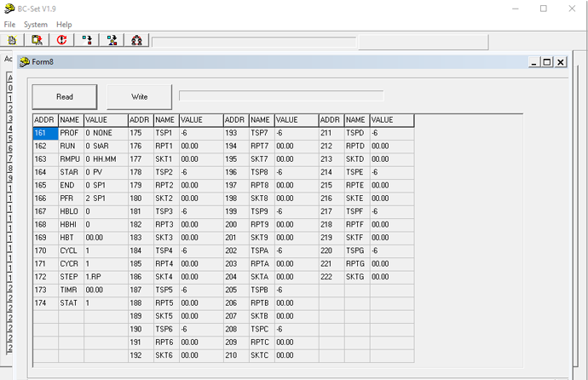Viewport: 588px width, 380px height.
Task: Select the TSP4 value cell -6
Action: 201,250
